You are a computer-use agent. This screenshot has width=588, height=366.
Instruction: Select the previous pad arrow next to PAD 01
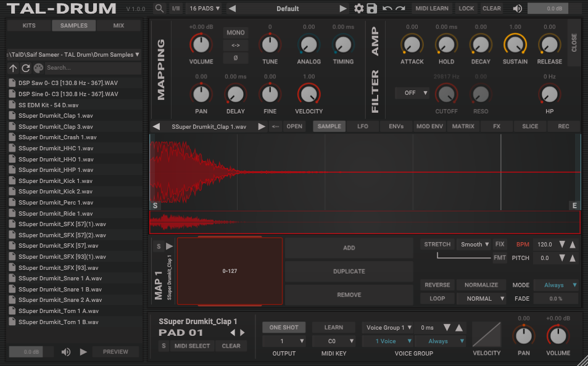coord(233,332)
